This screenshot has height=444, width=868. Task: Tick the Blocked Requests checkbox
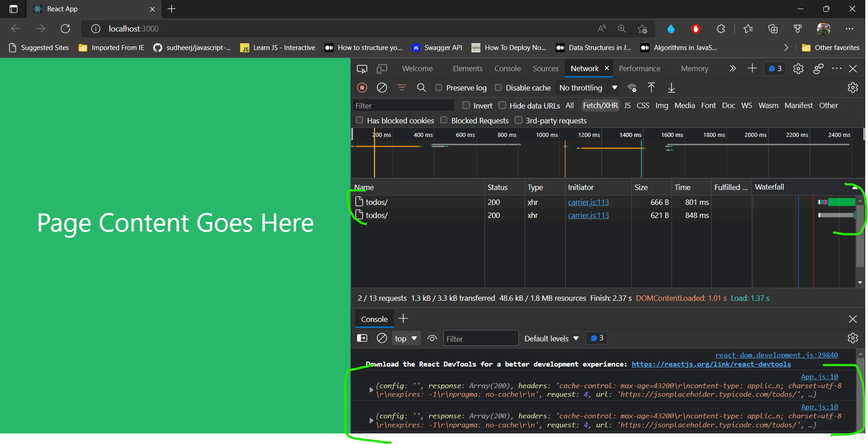coord(444,120)
